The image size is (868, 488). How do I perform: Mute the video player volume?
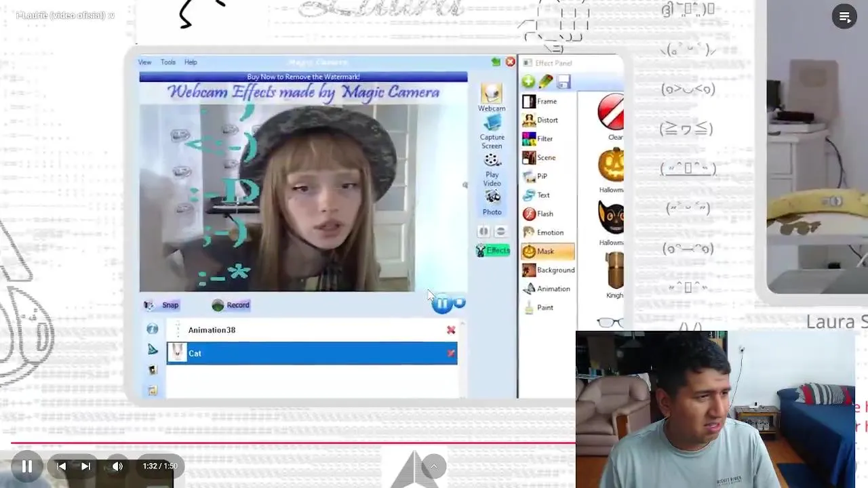pos(117,466)
